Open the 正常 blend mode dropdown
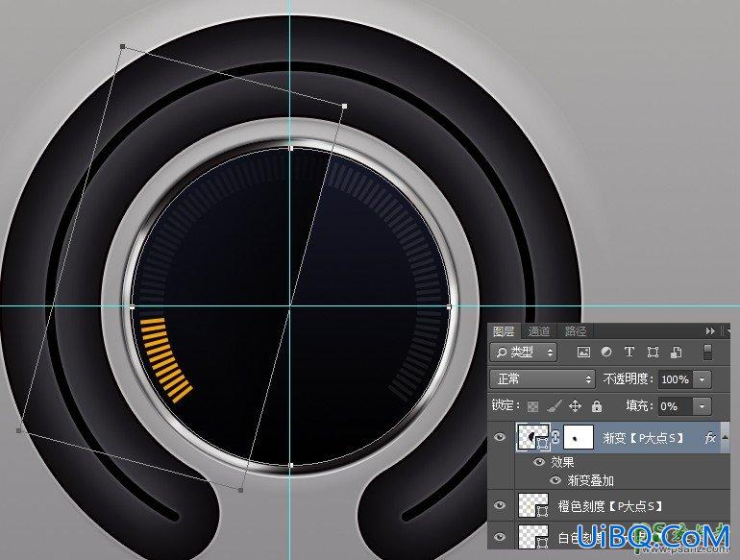This screenshot has width=740, height=560. coord(543,378)
